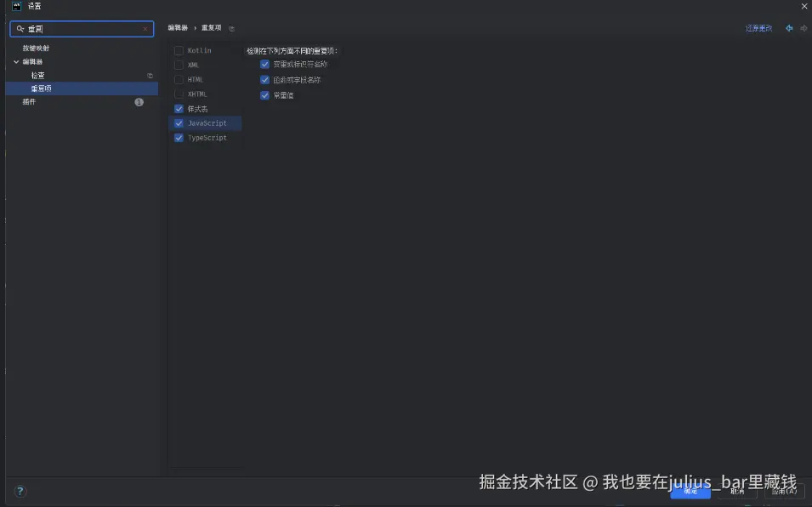Image resolution: width=812 pixels, height=507 pixels.
Task: Click the copy icon beside 检查 in sidebar
Action: tap(150, 75)
